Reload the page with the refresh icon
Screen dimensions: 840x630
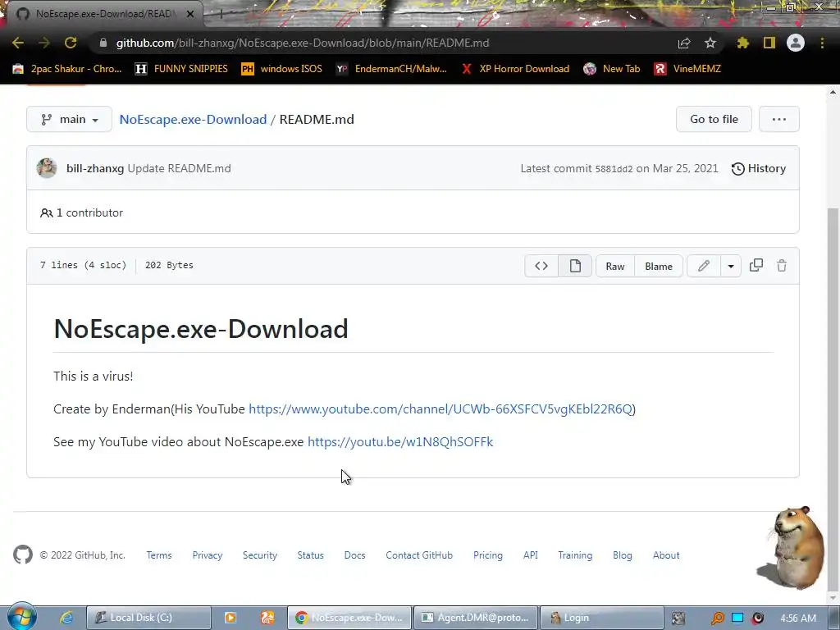(x=71, y=43)
